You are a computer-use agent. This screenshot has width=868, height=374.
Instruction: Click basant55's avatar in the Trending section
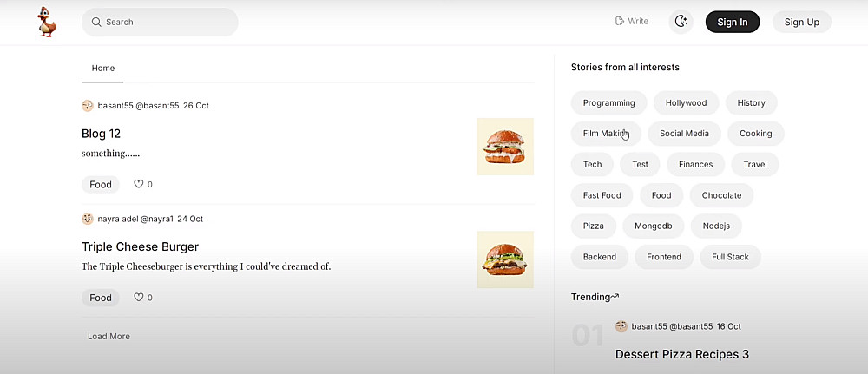[621, 326]
